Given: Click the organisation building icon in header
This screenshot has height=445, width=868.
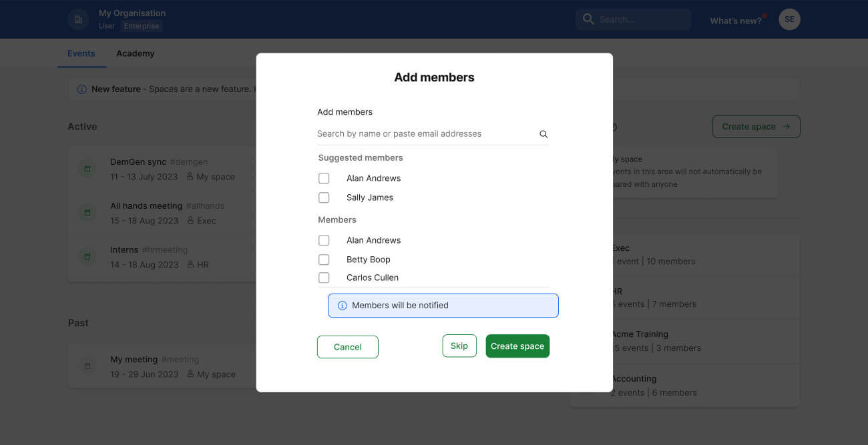Looking at the screenshot, I should (x=78, y=19).
